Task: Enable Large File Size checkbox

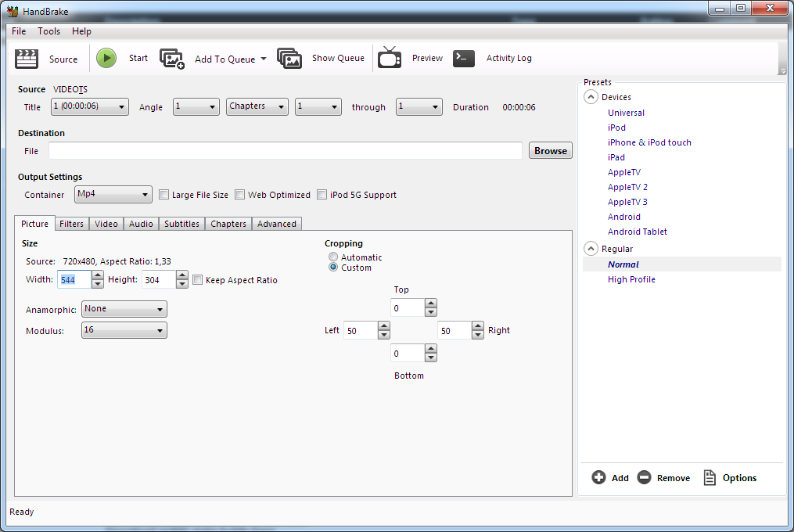Action: click(x=163, y=195)
